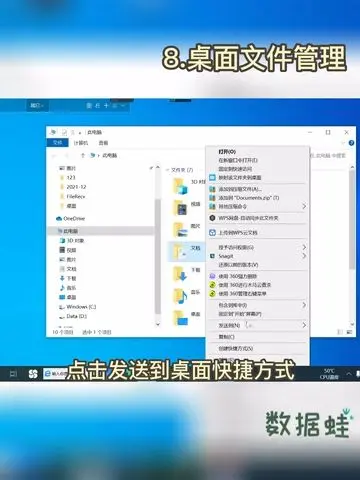Expand the 发送到(N) submenu arrow
Viewport: 360px width, 480px height.
tap(304, 325)
